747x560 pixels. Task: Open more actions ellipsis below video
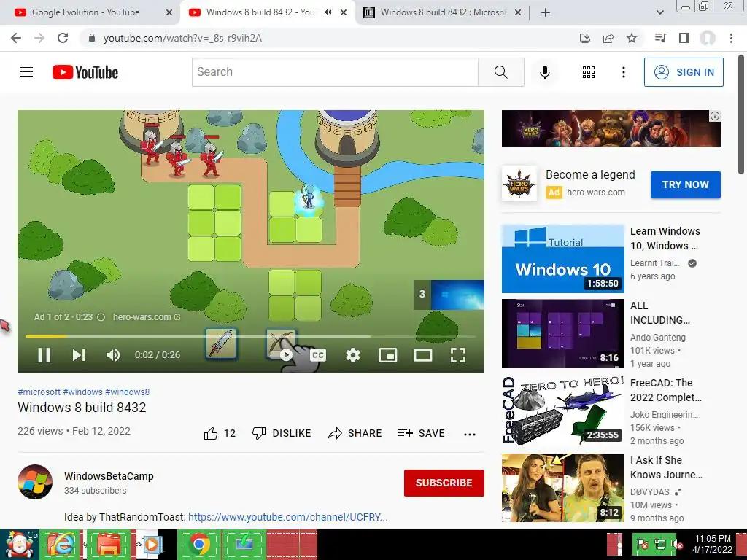click(470, 434)
